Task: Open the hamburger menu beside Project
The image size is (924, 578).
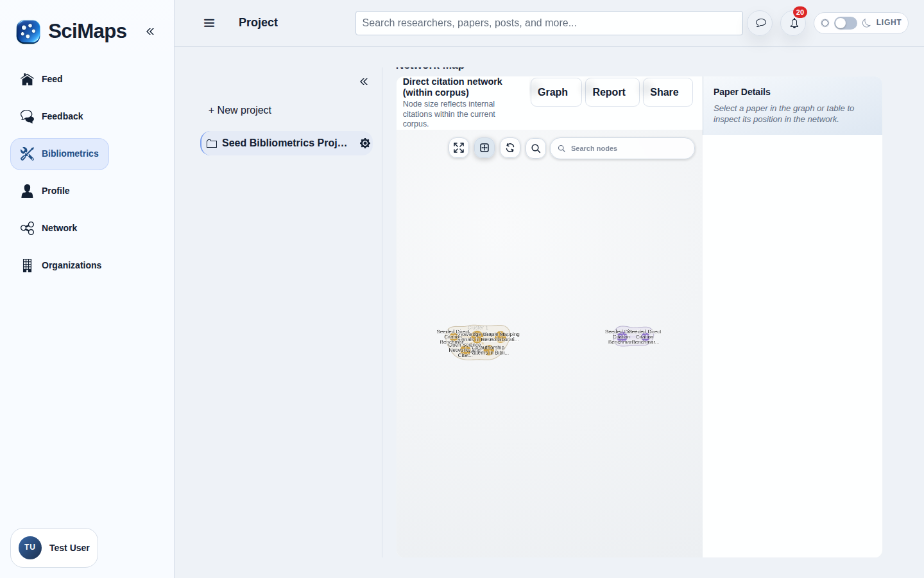Action: click(x=209, y=23)
